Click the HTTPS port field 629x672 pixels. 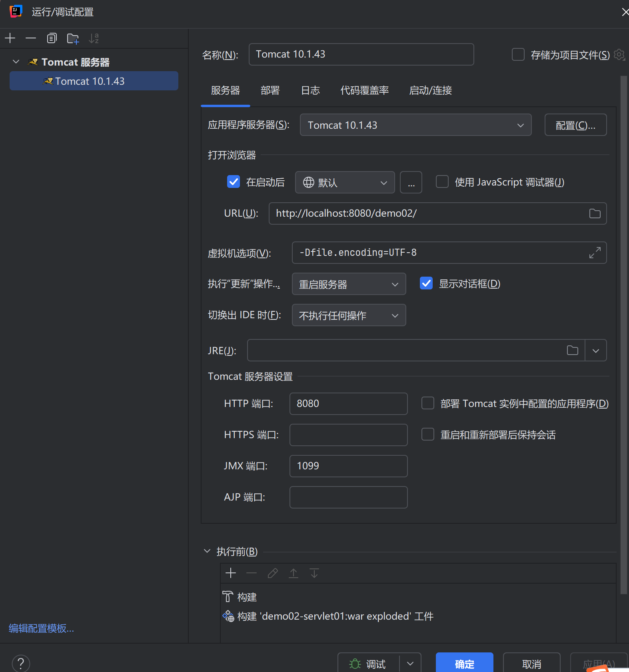click(348, 435)
